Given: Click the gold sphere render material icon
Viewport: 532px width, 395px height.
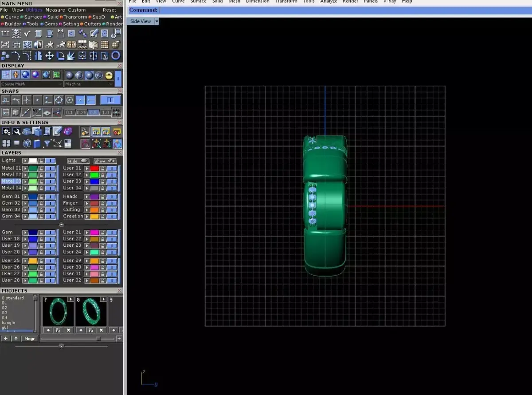Looking at the screenshot, I should click(109, 75).
